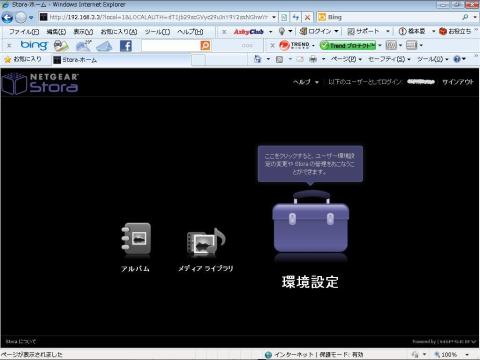
Task: Expand the dropdown arrow next to サポート
Action: [x=388, y=31]
